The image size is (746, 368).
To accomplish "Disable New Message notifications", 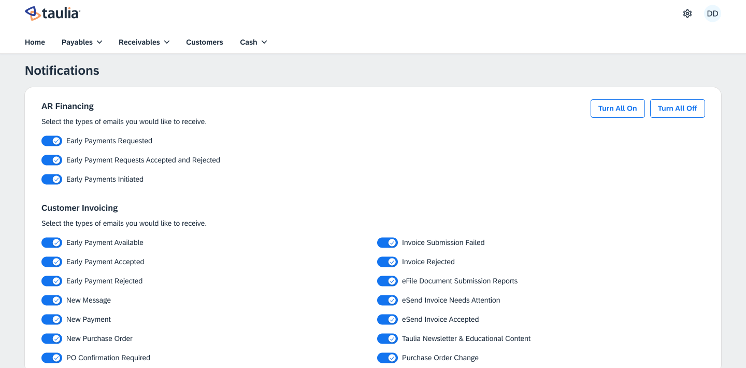I will pos(52,300).
